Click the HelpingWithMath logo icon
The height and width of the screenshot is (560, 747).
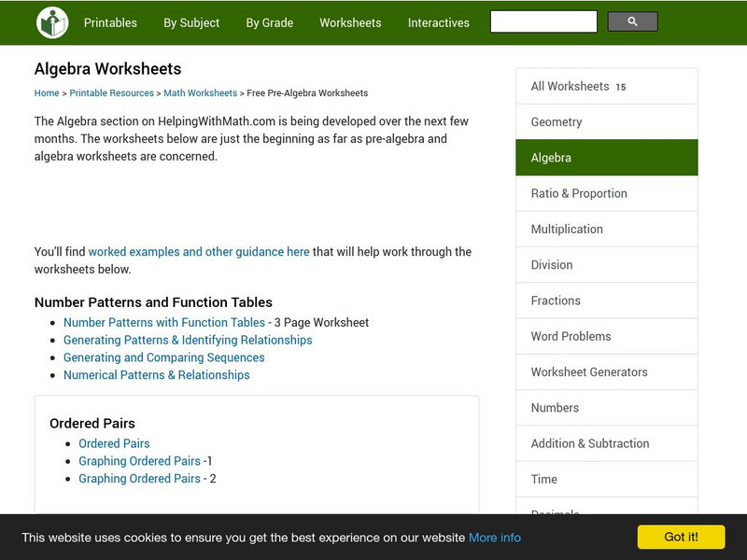coord(52,22)
